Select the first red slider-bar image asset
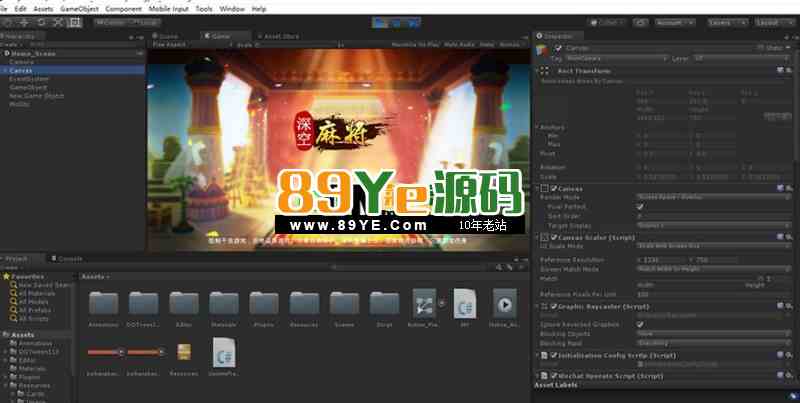Viewport: 800px width, 403px height. click(x=106, y=352)
